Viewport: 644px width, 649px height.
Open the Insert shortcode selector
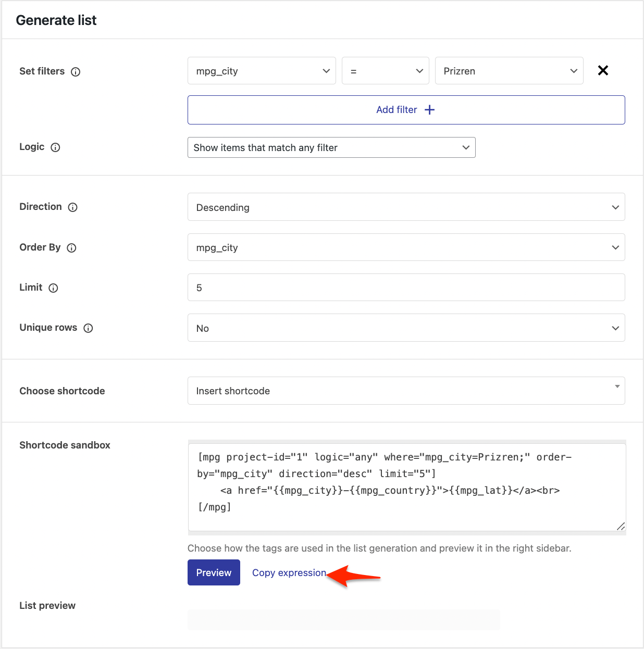(x=406, y=391)
